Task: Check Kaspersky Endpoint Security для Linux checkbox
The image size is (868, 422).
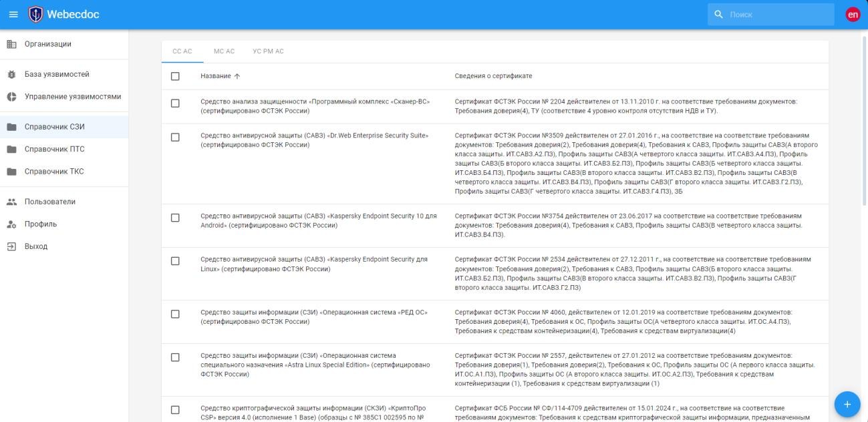Action: pyautogui.click(x=175, y=261)
